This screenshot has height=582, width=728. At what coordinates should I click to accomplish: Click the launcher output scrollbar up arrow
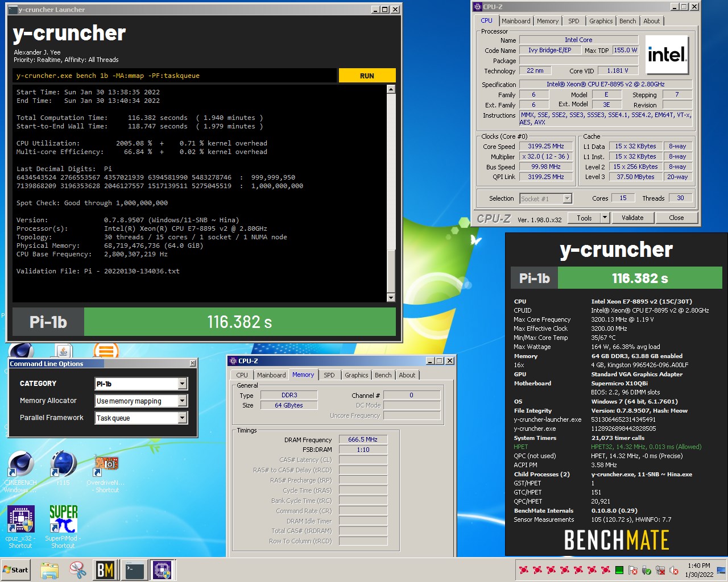[391, 89]
